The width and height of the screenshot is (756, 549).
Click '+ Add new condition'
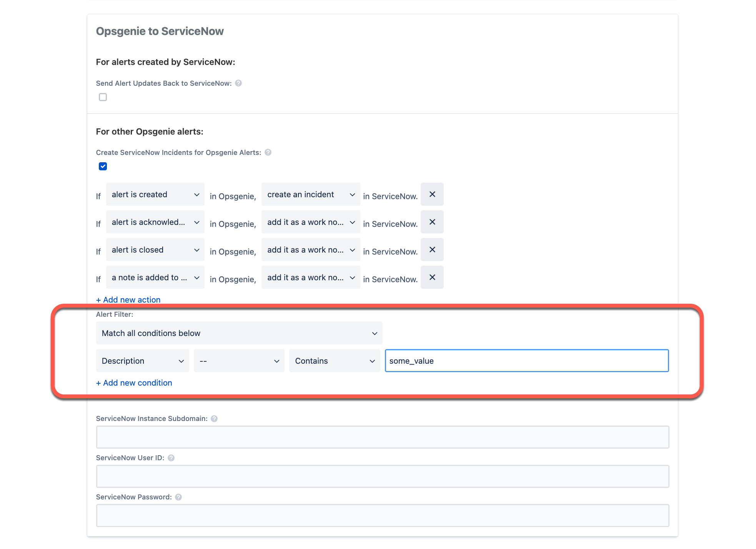[134, 383]
